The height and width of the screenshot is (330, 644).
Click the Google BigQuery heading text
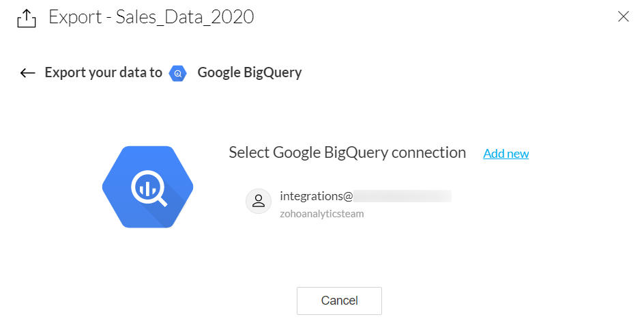point(249,72)
